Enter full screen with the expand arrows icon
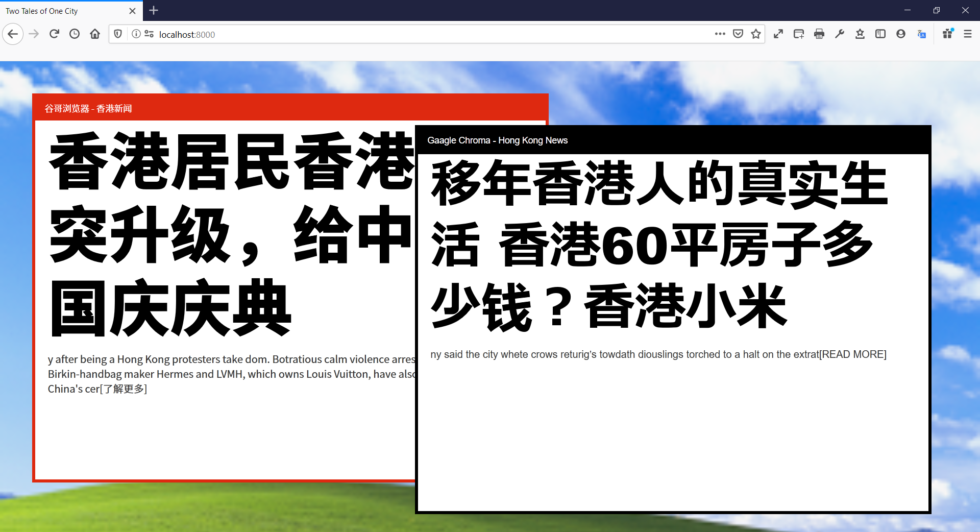The height and width of the screenshot is (532, 980). [778, 34]
